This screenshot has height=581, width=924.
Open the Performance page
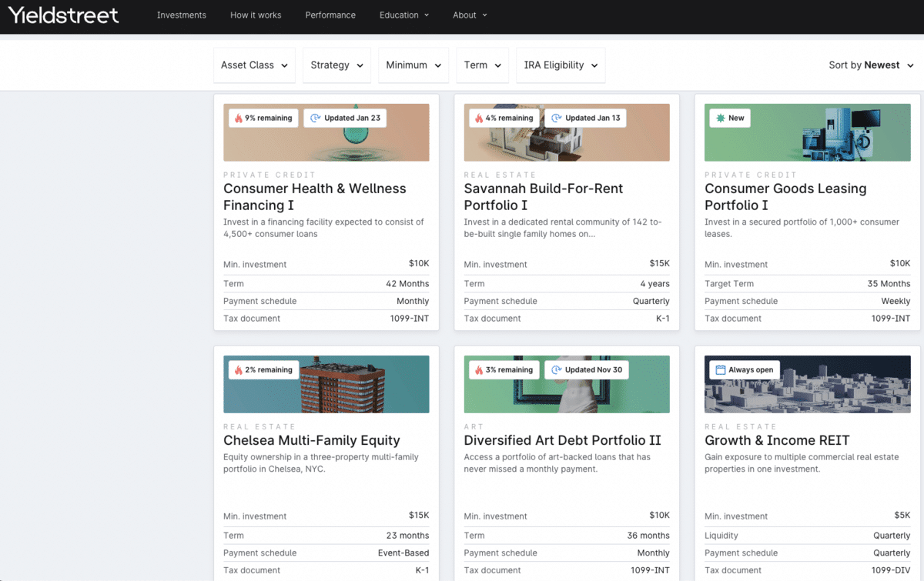click(x=330, y=15)
